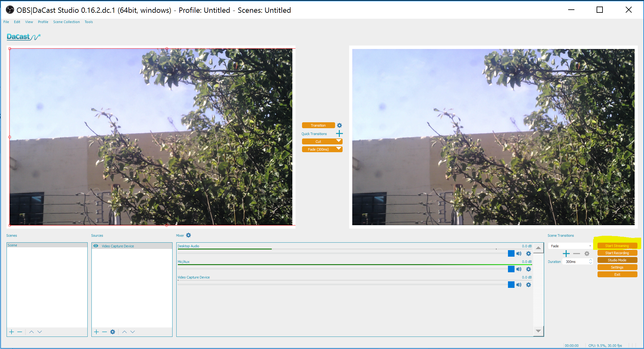
Task: Click the Start Streaming button
Action: [x=617, y=245]
